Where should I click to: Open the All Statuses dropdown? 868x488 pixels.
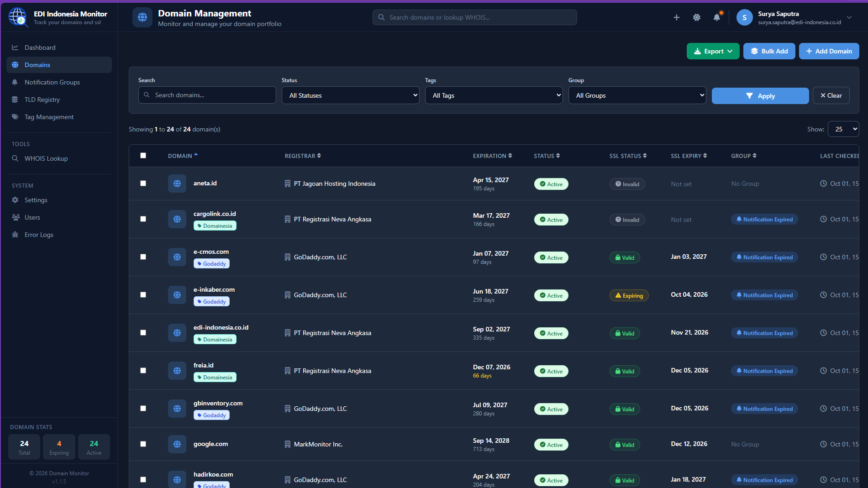(351, 95)
